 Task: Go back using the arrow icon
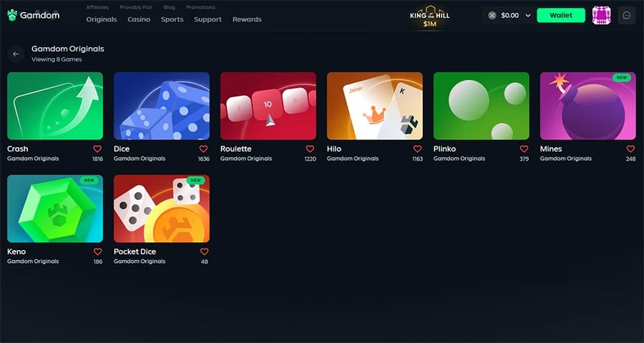pyautogui.click(x=16, y=54)
